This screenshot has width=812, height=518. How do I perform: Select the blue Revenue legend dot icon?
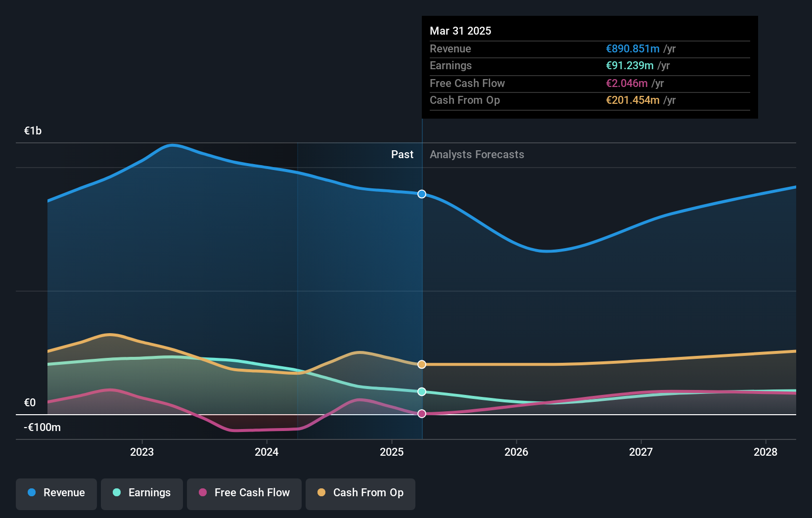[31, 493]
